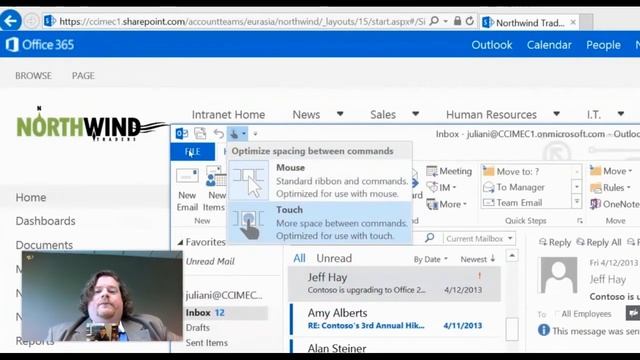Click the browser refresh icon
Screen dimensions: 640x360
[x=470, y=21]
